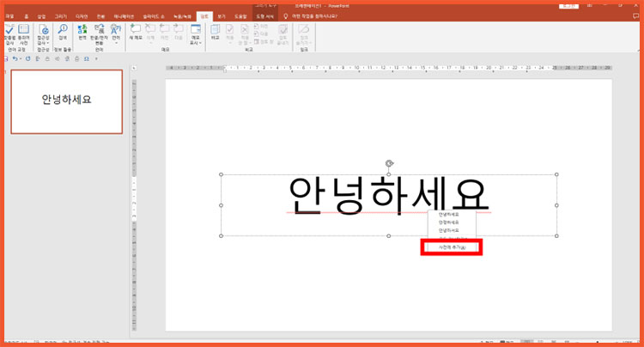
Task: Click Save in the quick access toolbar
Action: (x=6, y=58)
